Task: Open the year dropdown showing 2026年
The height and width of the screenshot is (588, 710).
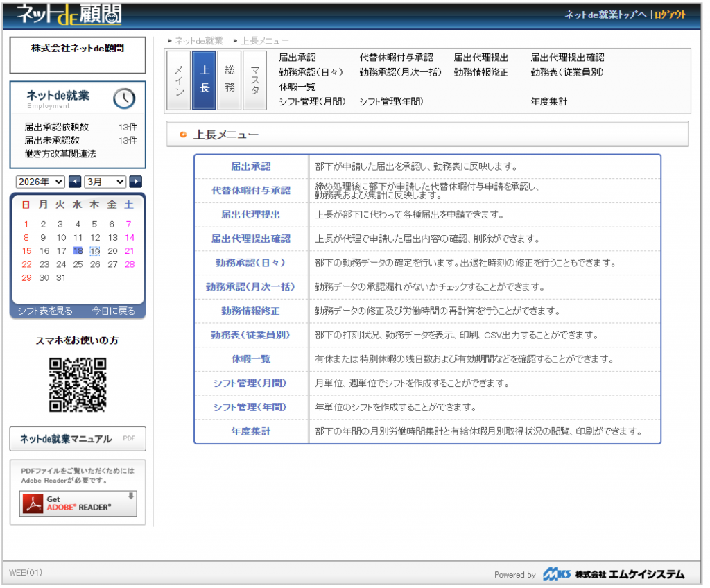Action: click(40, 182)
